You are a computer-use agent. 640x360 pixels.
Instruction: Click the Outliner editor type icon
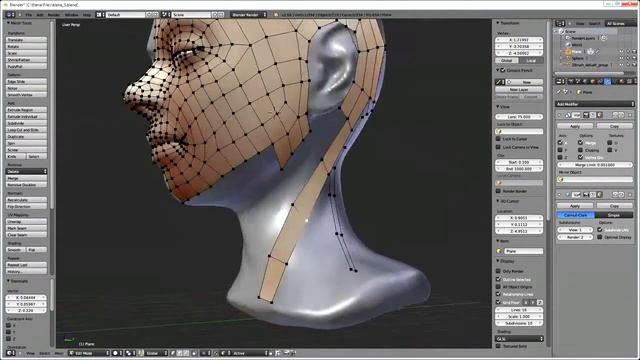click(560, 24)
